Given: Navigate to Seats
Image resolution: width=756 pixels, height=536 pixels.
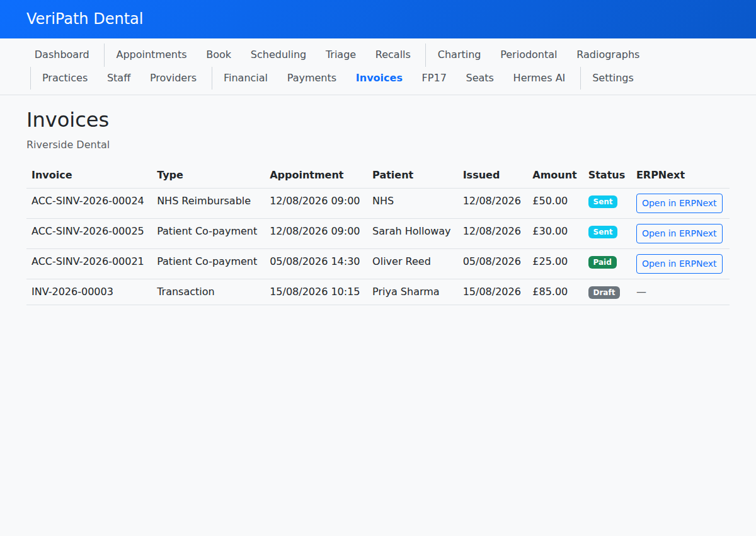Looking at the screenshot, I should pos(480,78).
